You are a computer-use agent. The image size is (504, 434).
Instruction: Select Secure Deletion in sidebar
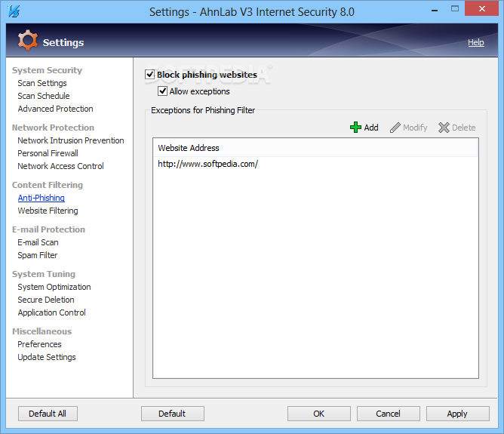46,300
